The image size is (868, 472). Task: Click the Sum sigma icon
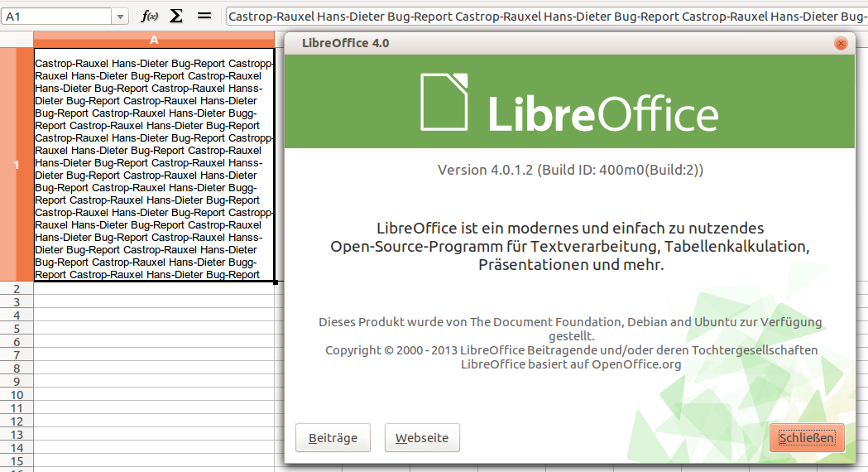[x=176, y=16]
